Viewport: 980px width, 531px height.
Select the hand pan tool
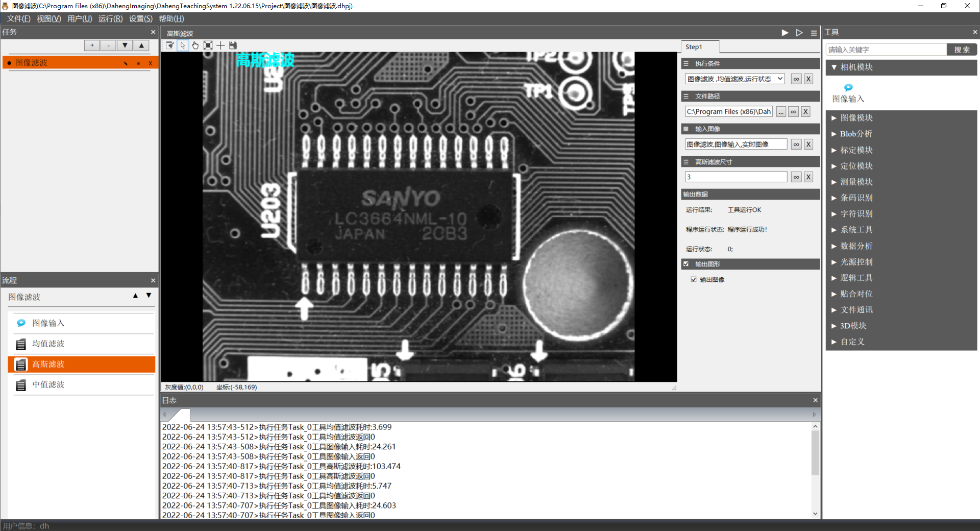click(195, 45)
